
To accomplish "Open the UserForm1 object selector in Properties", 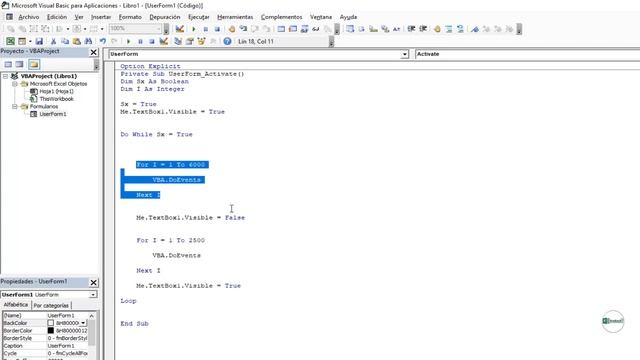I will click(x=93, y=294).
